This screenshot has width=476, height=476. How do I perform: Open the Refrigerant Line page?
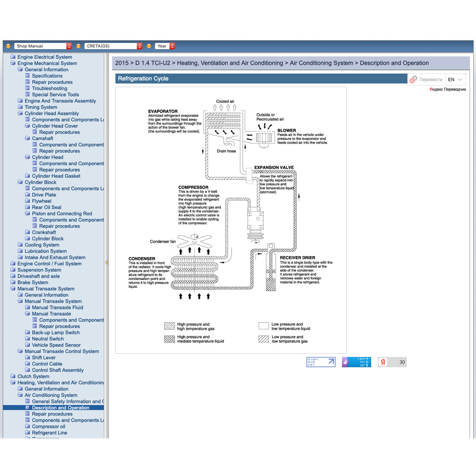click(49, 433)
